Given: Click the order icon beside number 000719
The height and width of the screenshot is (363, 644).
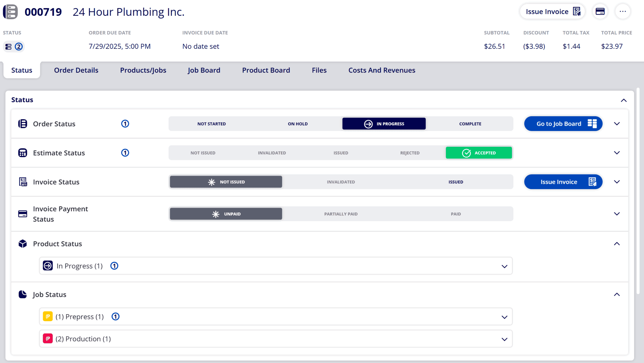Looking at the screenshot, I should click(10, 11).
